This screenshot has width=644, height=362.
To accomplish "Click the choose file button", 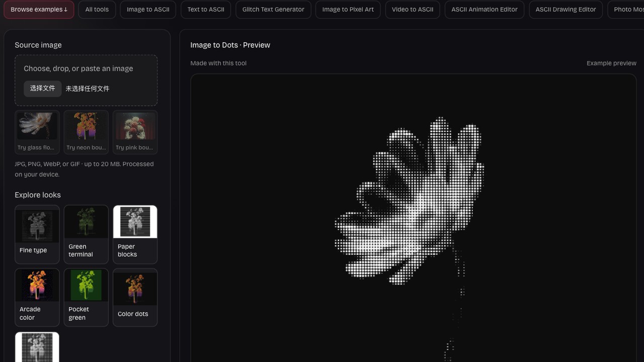I will pos(43,88).
